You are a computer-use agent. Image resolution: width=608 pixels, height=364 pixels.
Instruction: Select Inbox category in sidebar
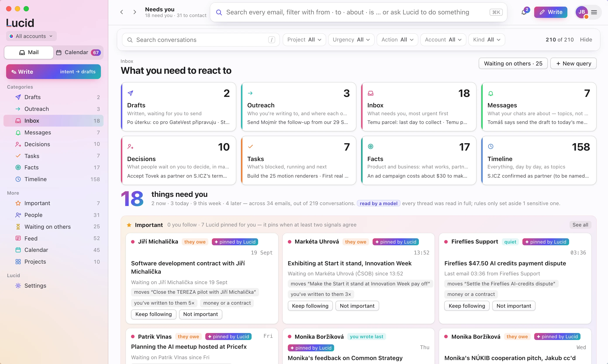[x=54, y=121]
